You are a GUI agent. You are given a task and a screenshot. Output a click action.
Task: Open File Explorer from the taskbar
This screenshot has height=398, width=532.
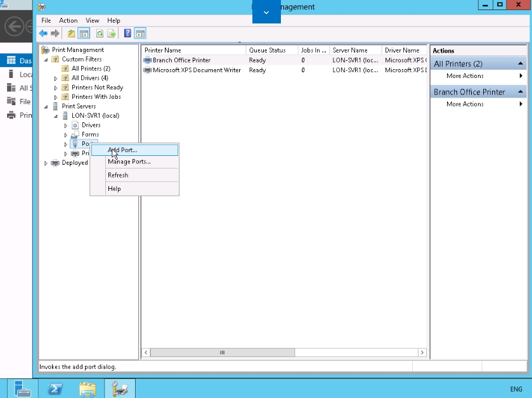pos(88,388)
